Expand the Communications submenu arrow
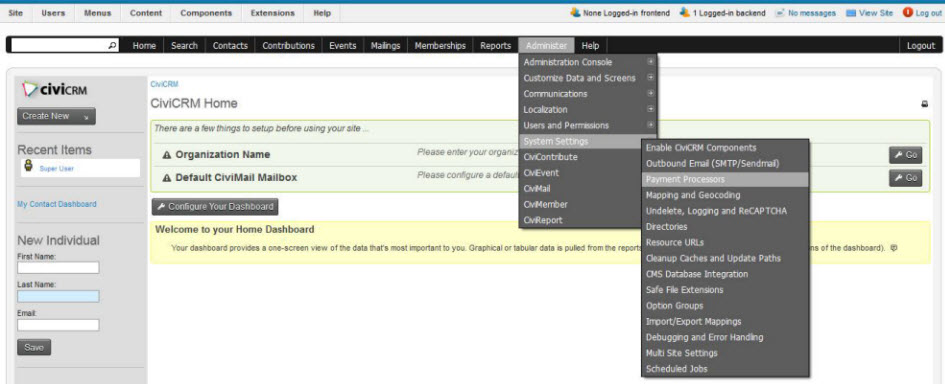The height and width of the screenshot is (384, 945). 650,93
